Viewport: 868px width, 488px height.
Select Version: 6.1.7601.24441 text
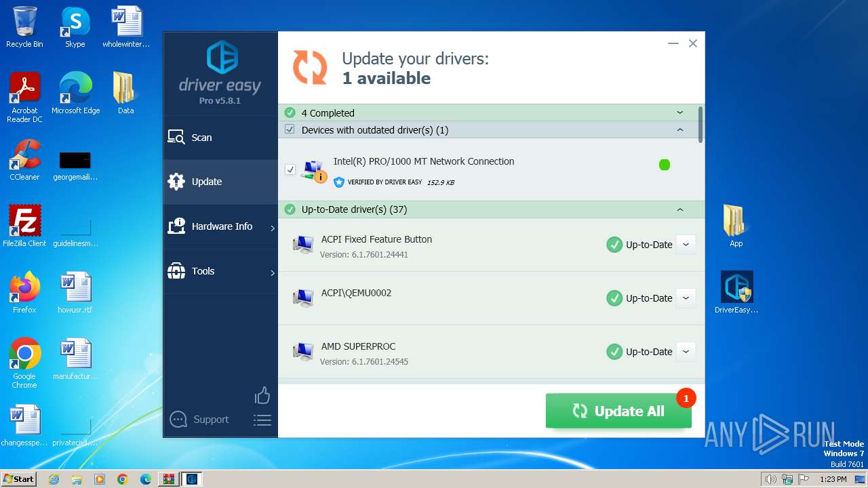364,255
